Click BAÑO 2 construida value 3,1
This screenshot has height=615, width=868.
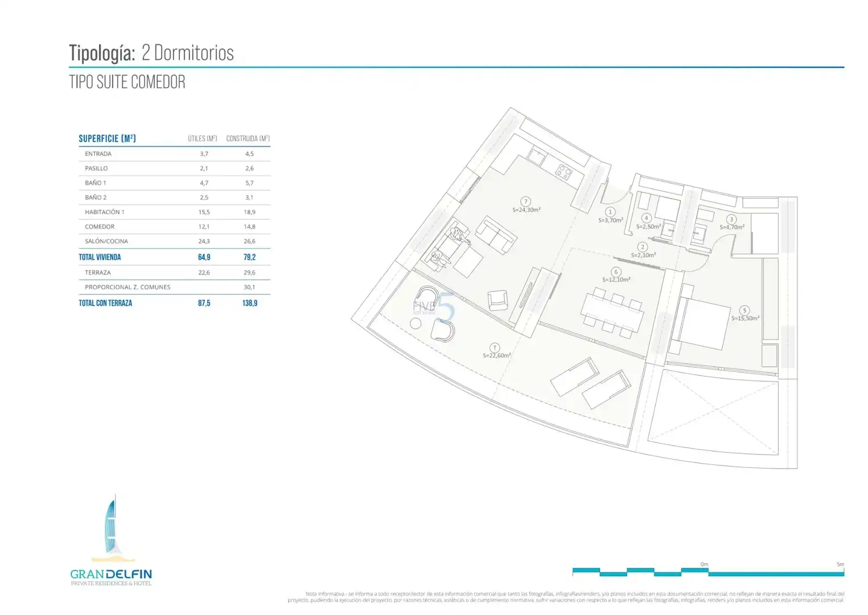pyautogui.click(x=249, y=198)
